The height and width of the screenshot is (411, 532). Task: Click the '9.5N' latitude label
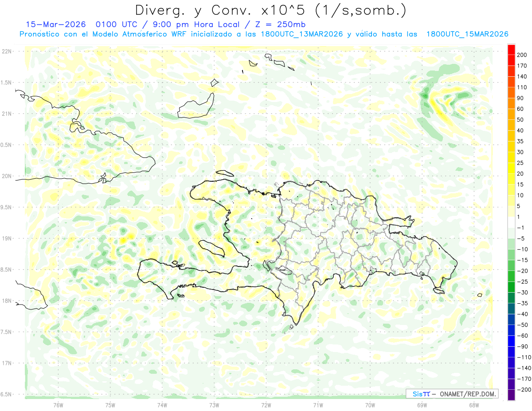pos(6,207)
